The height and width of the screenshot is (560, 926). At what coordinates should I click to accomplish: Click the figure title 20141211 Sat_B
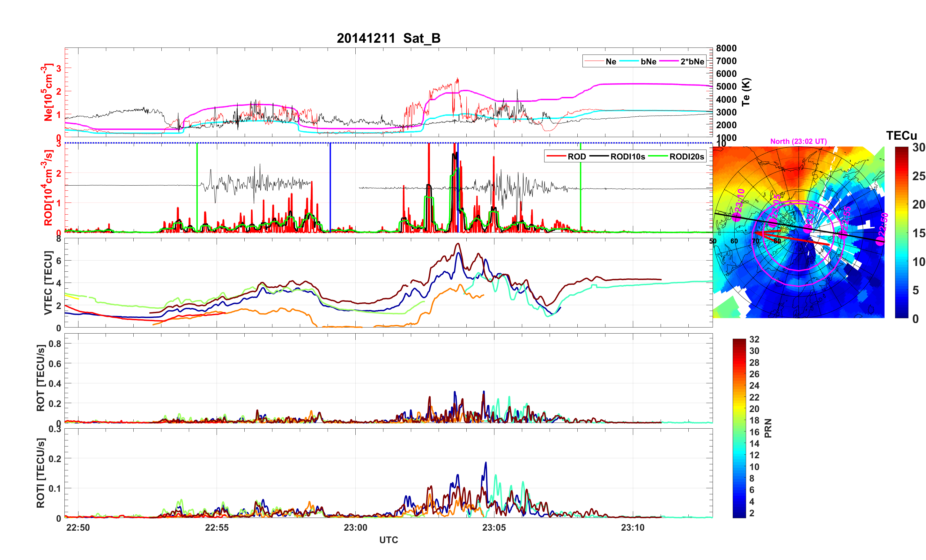point(388,38)
